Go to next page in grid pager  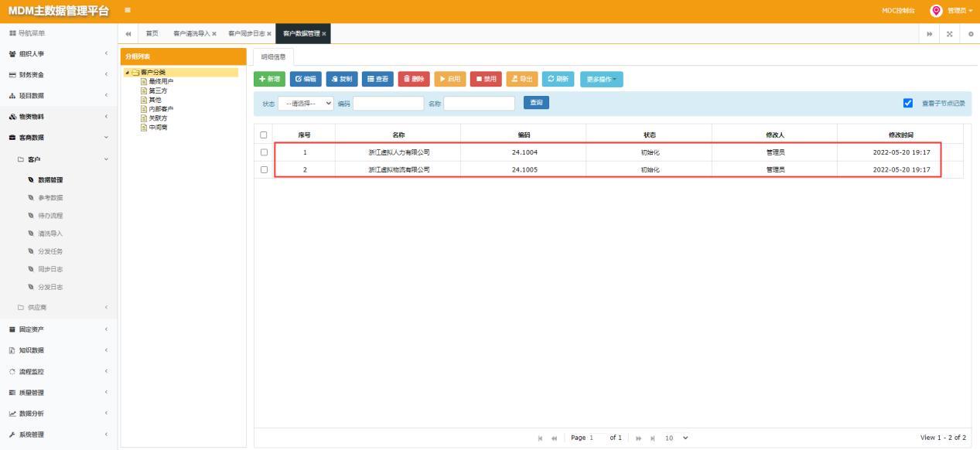click(x=639, y=438)
